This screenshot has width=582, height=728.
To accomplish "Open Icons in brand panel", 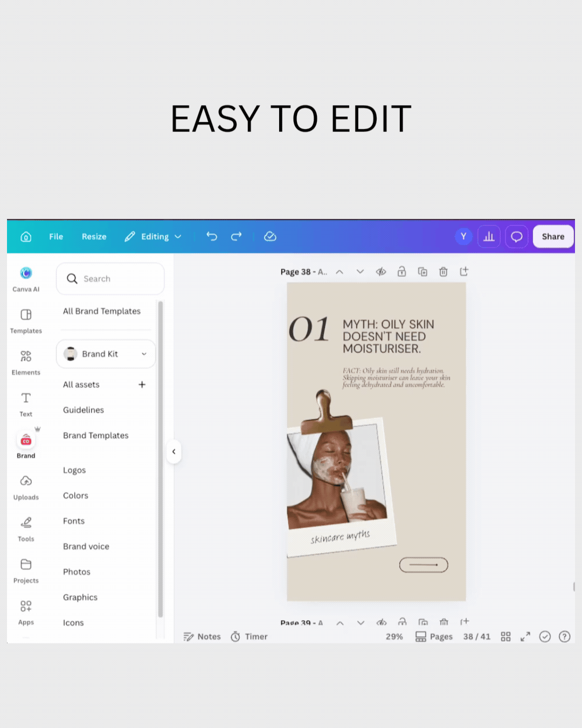I will (73, 623).
